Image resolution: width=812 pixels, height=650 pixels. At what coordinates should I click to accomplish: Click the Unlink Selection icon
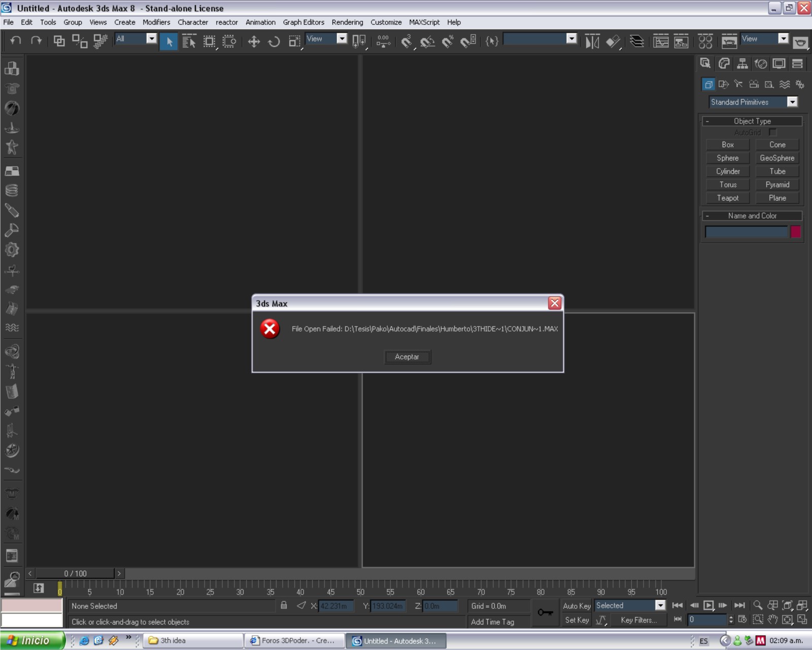click(80, 41)
